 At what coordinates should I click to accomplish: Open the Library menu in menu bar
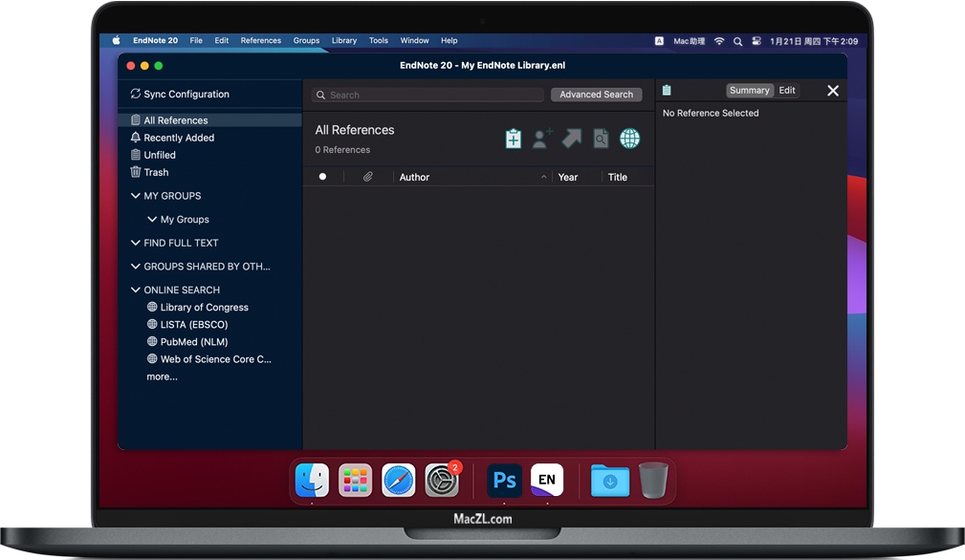(x=343, y=41)
